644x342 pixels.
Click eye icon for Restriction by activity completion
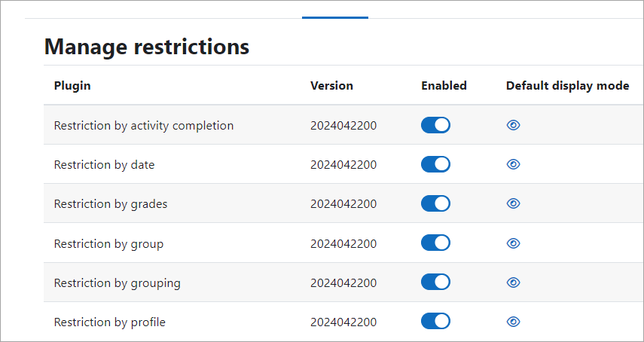513,125
